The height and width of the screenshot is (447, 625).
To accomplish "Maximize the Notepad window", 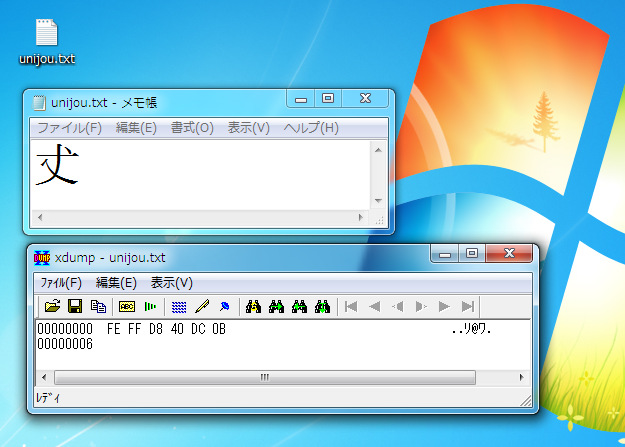I will click(328, 98).
